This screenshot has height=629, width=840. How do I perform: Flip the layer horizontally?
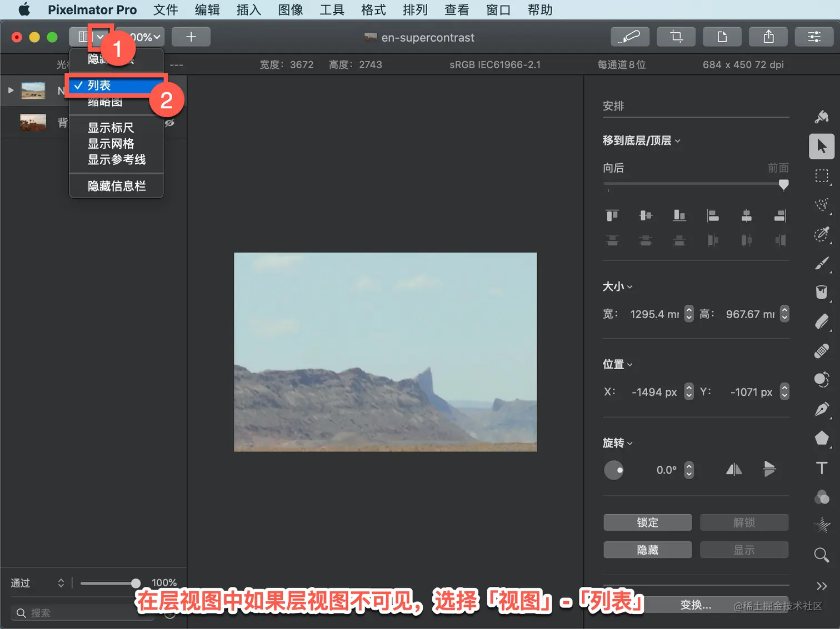[x=734, y=470]
